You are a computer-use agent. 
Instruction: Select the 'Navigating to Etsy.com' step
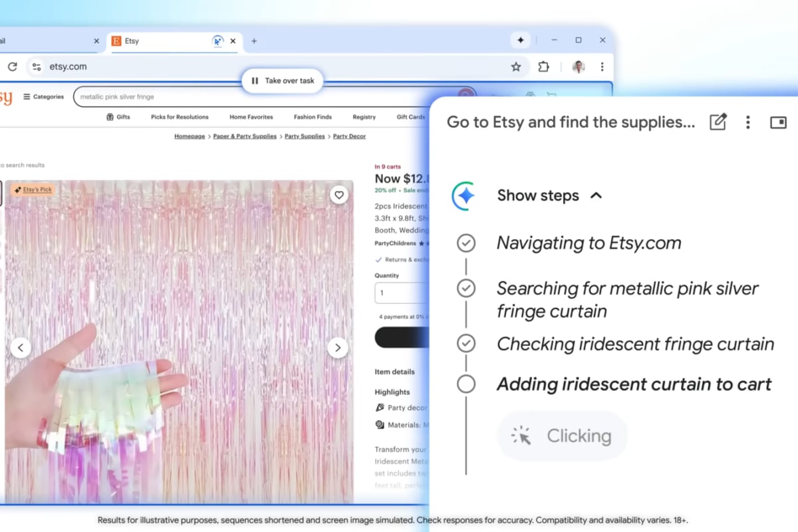point(589,243)
